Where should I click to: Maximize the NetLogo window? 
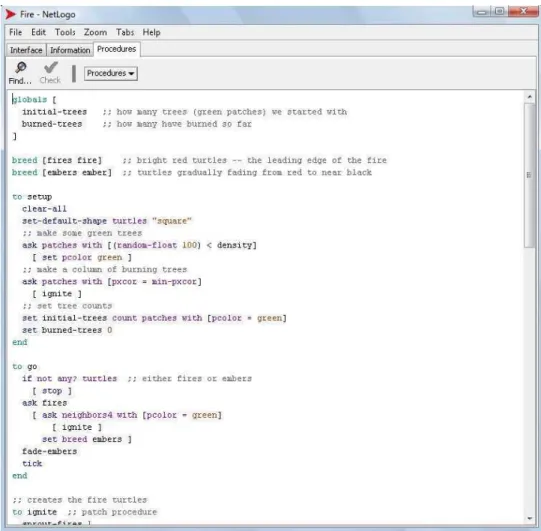[499, 12]
